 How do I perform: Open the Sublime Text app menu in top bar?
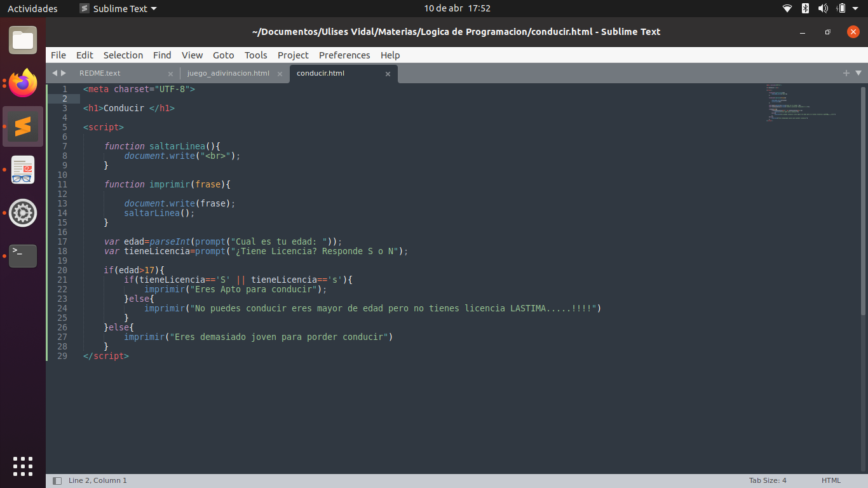pyautogui.click(x=118, y=8)
